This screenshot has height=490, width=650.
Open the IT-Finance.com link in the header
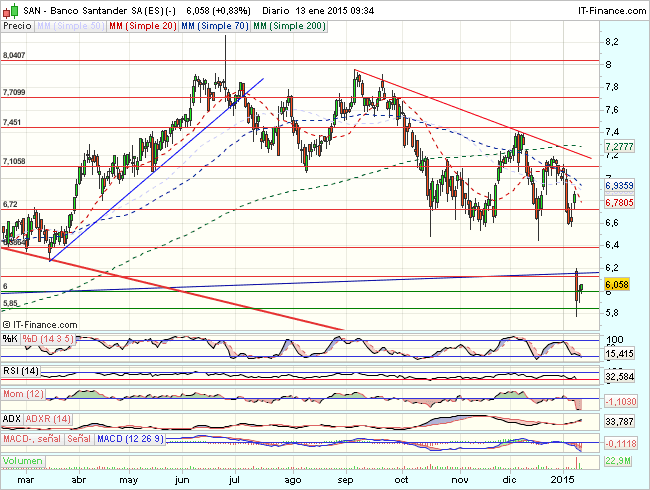pos(611,11)
